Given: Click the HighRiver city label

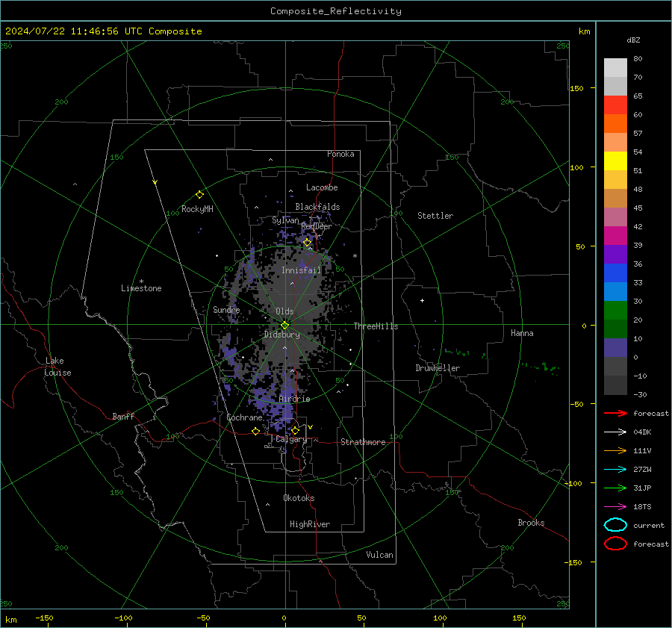Looking at the screenshot, I should point(310,524).
